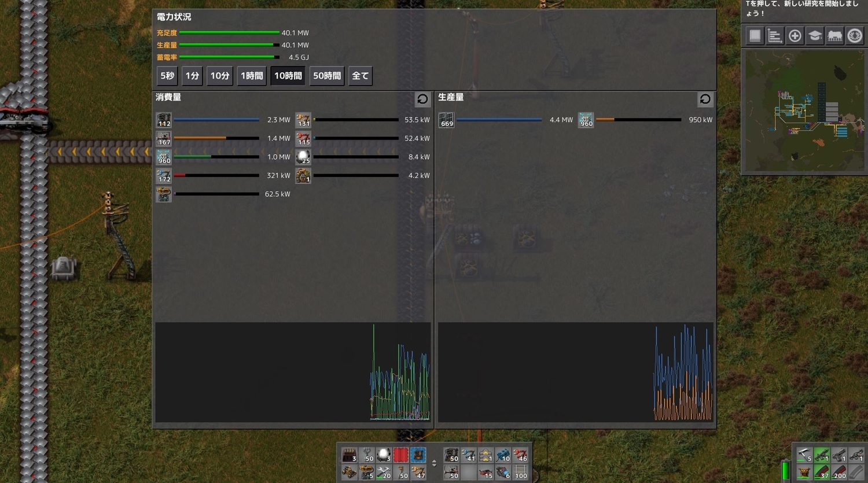Open the production statistics graph button

pyautogui.click(x=775, y=36)
